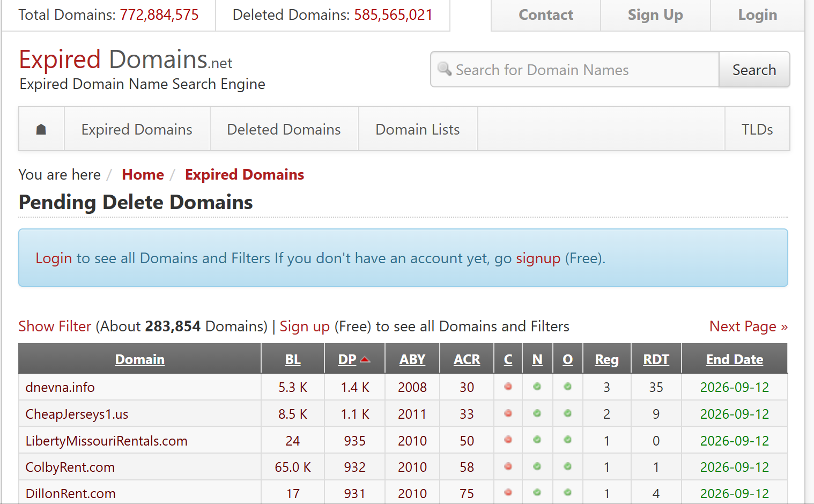814x504 pixels.
Task: Open the home icon tab
Action: (41, 129)
